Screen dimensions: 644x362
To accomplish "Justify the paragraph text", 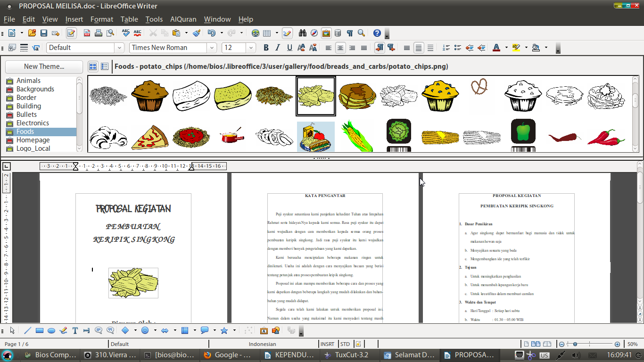I will pyautogui.click(x=364, y=48).
